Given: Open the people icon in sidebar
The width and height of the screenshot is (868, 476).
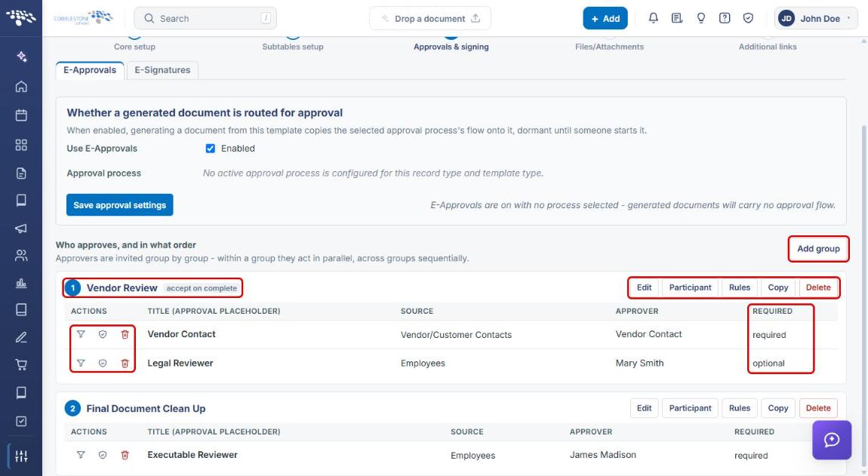Looking at the screenshot, I should point(21,255).
